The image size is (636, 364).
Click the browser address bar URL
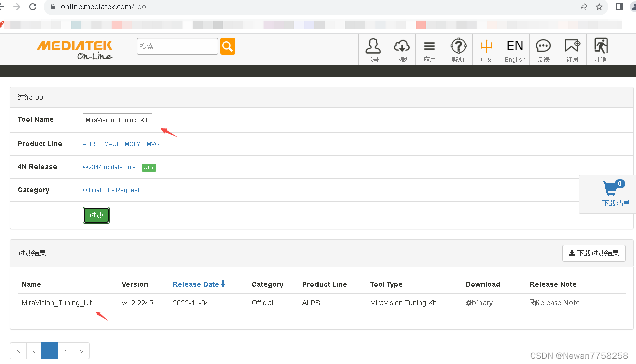coord(104,7)
